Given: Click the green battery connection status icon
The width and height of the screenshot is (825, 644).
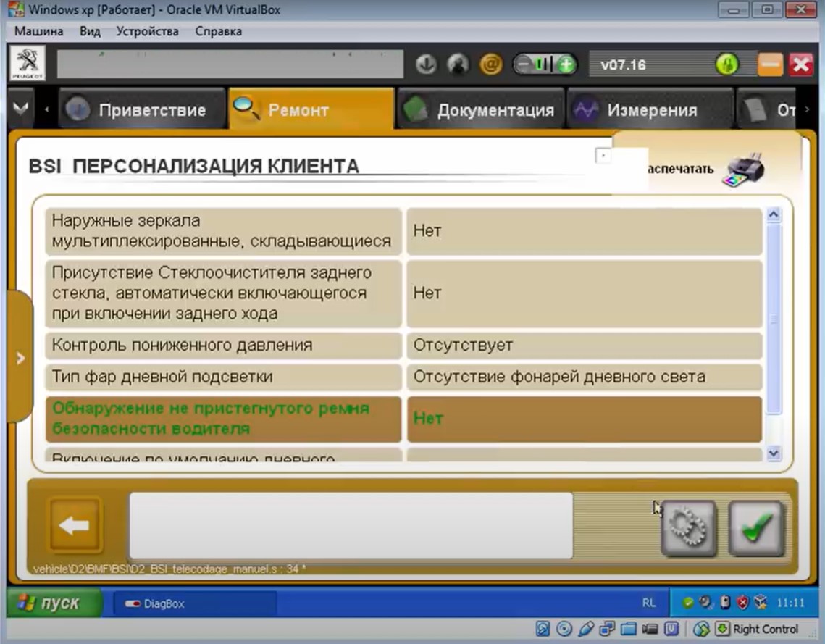Looking at the screenshot, I should tap(545, 64).
